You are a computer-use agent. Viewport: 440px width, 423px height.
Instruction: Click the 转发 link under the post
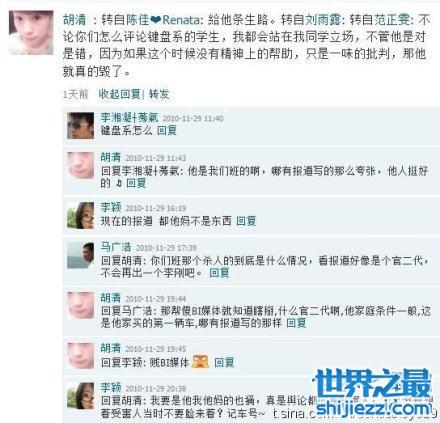(159, 94)
